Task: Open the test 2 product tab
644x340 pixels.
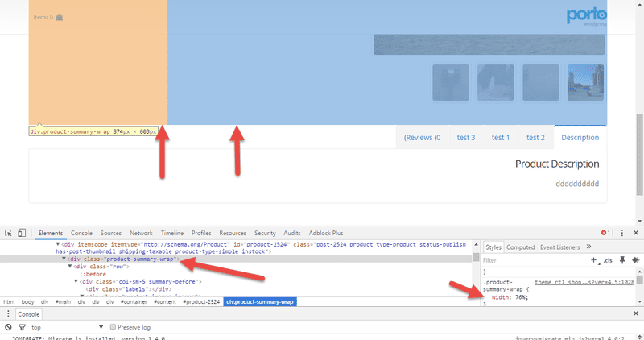Action: [x=535, y=137]
